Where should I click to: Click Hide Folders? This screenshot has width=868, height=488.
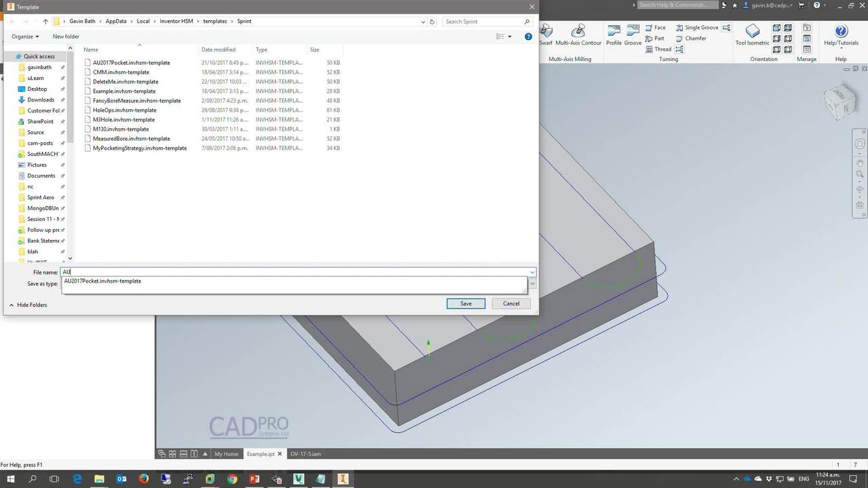tap(28, 305)
